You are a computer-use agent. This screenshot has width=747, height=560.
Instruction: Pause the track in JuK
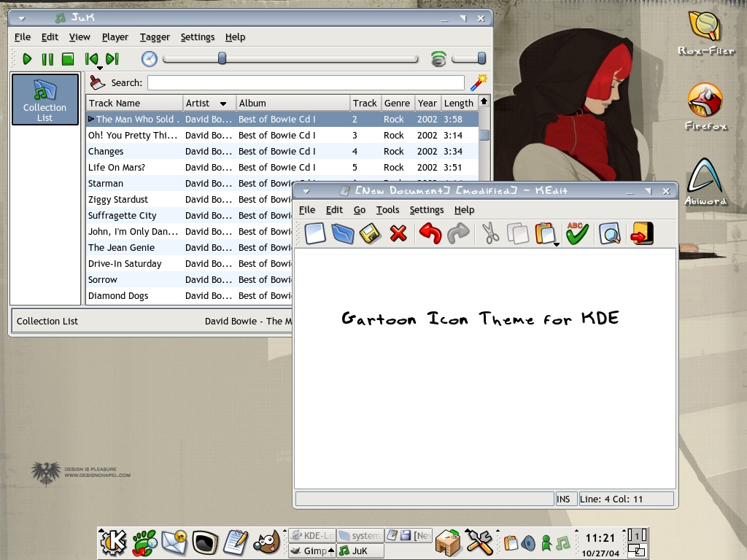click(x=47, y=59)
